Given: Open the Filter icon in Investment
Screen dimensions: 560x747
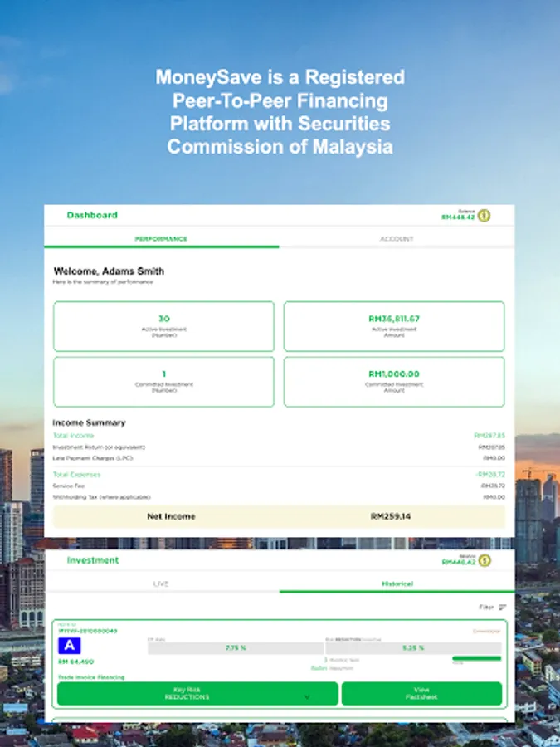Looking at the screenshot, I should coord(503,608).
